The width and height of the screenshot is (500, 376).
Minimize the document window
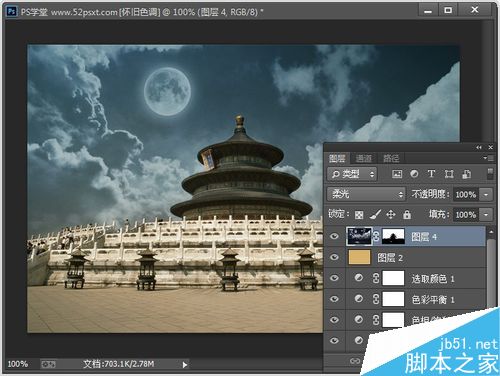point(428,11)
